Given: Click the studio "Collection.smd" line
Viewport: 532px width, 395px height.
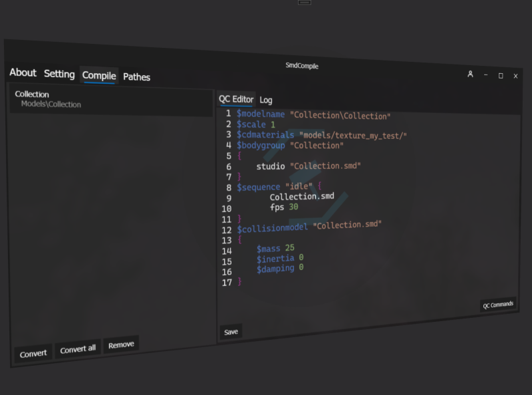Looking at the screenshot, I should [309, 166].
